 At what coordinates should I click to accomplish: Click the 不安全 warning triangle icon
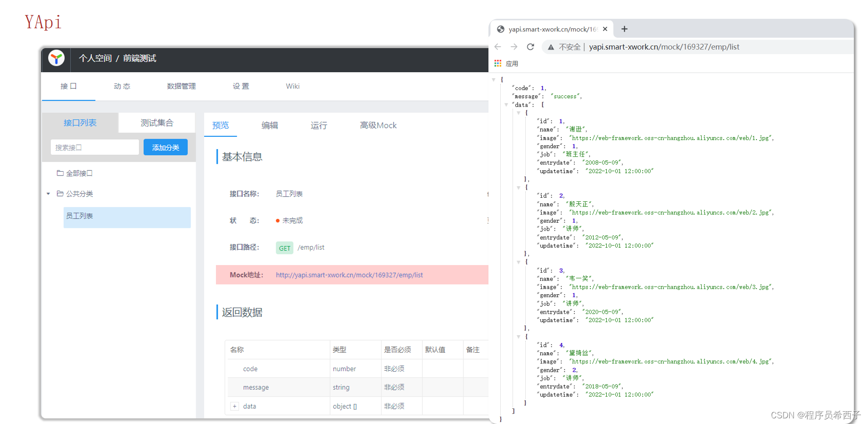[x=551, y=47]
